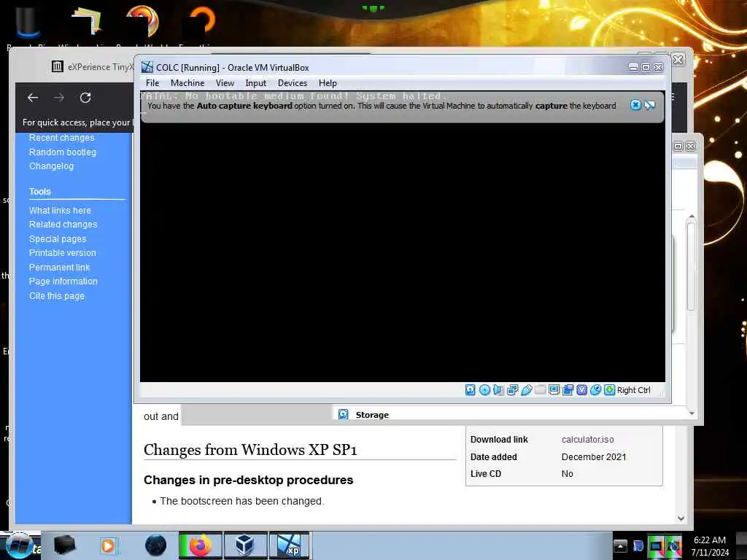Open Firefox from the taskbar
This screenshot has height=560, width=747.
pos(201,545)
